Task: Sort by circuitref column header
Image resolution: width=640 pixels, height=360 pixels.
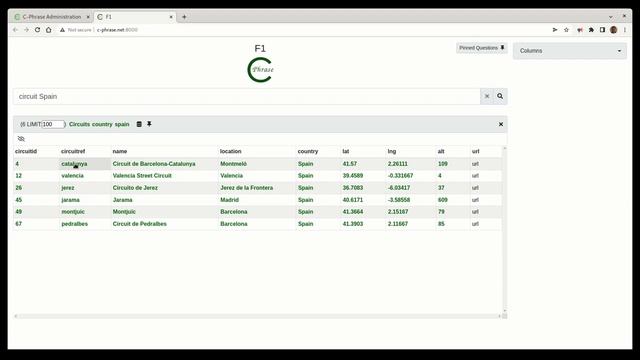Action: pyautogui.click(x=73, y=151)
